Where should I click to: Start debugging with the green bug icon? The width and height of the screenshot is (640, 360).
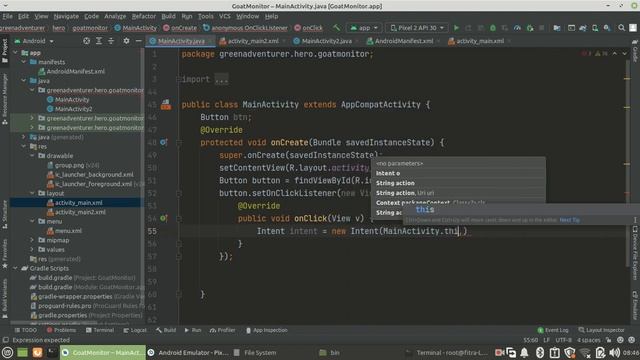tap(493, 28)
